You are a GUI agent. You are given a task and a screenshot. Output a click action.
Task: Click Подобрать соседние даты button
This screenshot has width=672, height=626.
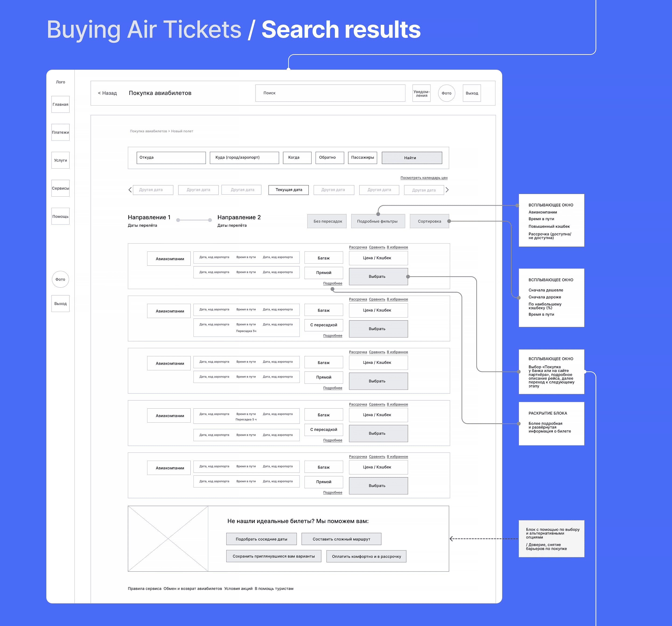pyautogui.click(x=261, y=539)
